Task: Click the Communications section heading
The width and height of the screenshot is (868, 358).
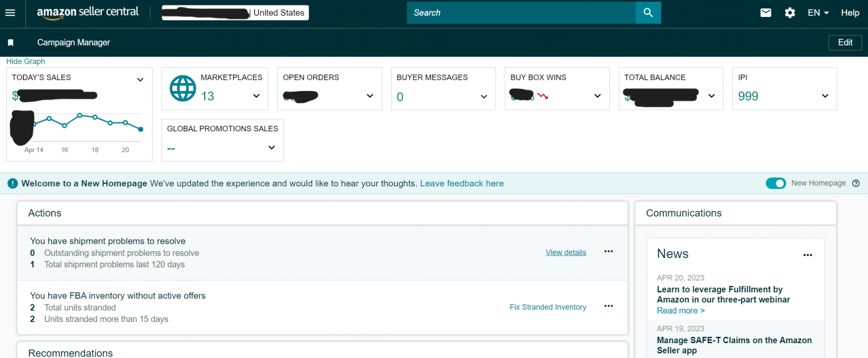Action: 684,213
